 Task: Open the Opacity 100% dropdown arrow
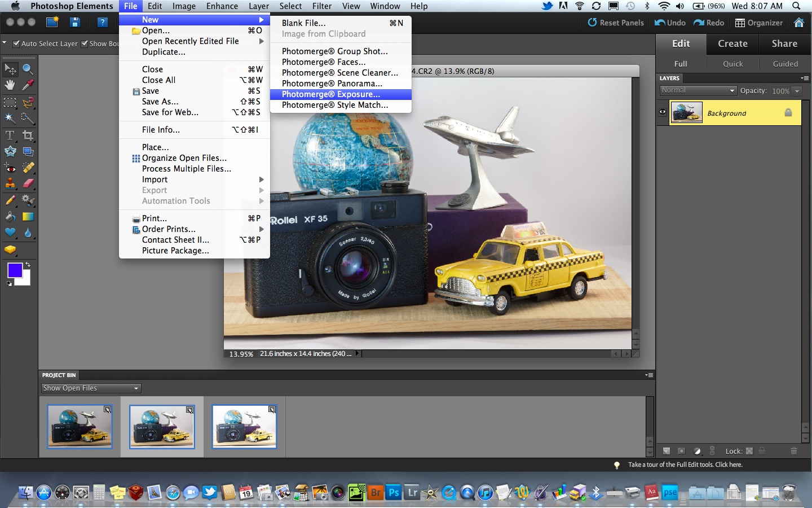click(797, 91)
